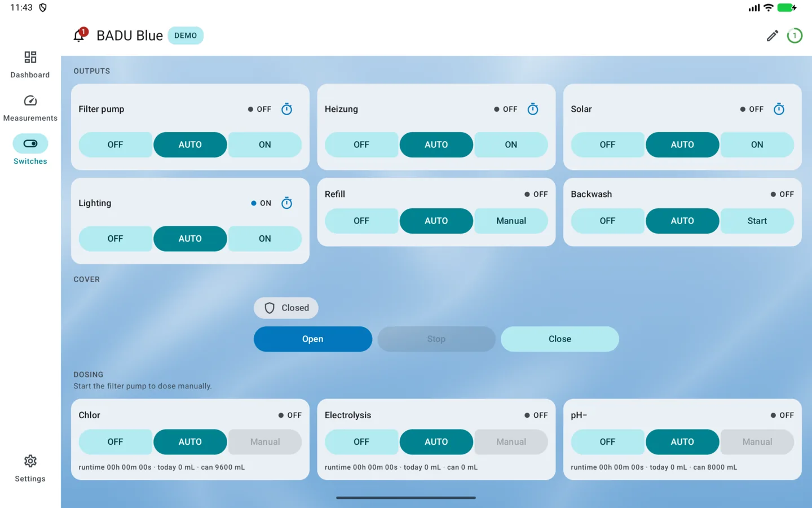
Task: Click the 11:43 clock in status bar
Action: coord(21,7)
